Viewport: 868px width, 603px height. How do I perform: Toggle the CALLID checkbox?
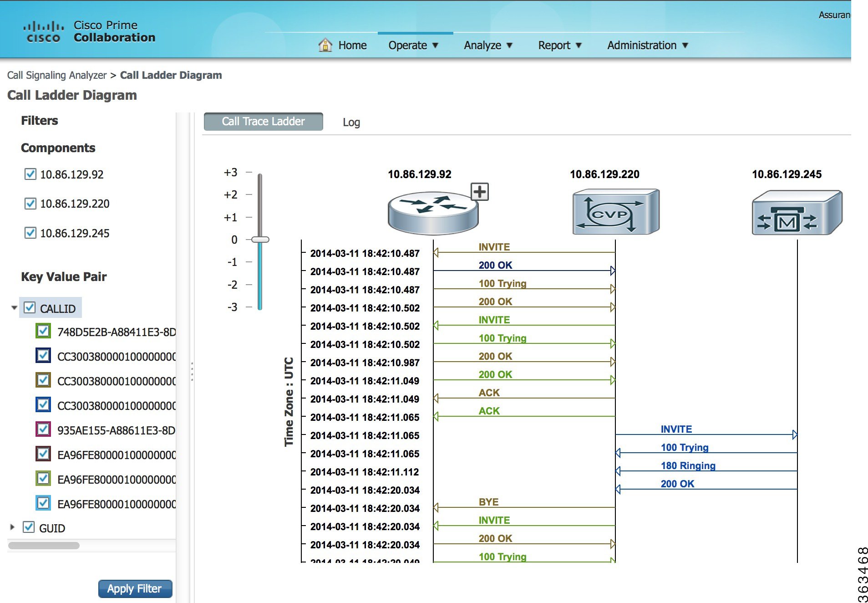click(x=30, y=308)
